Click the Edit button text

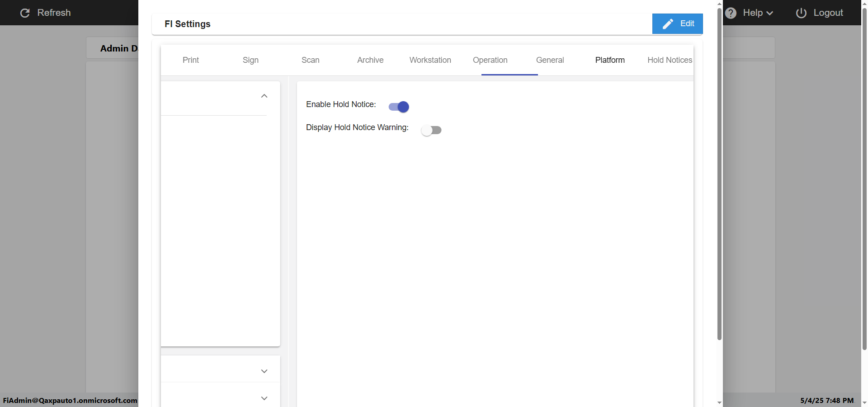[687, 23]
